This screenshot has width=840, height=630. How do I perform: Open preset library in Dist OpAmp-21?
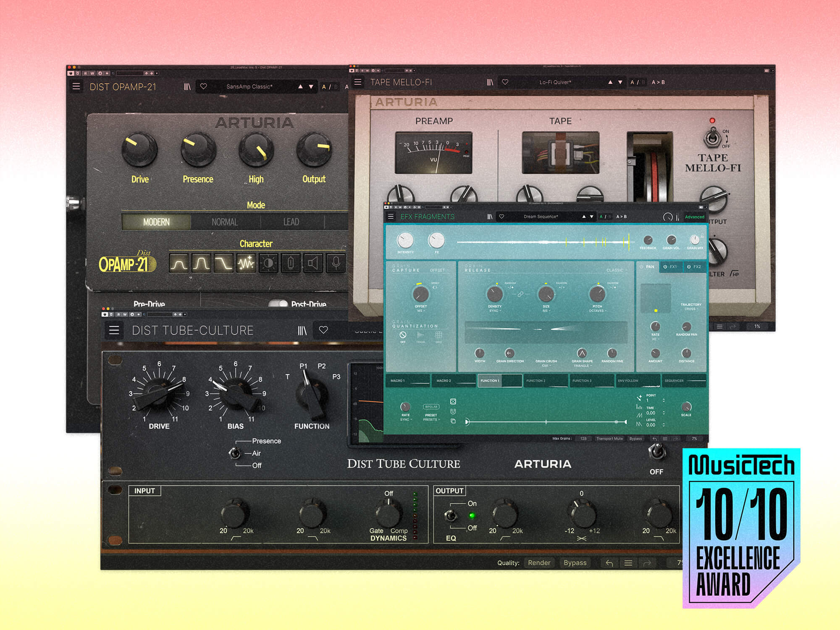pos(187,87)
